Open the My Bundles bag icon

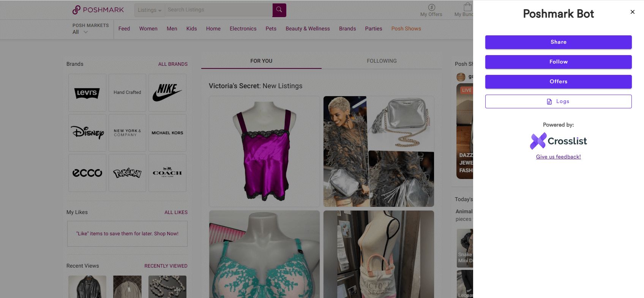[467, 7]
